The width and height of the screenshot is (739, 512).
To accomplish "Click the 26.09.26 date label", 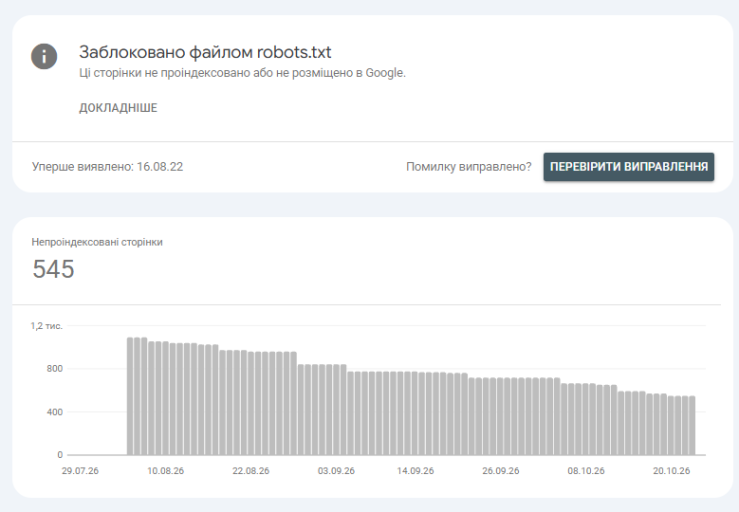I will 501,471.
